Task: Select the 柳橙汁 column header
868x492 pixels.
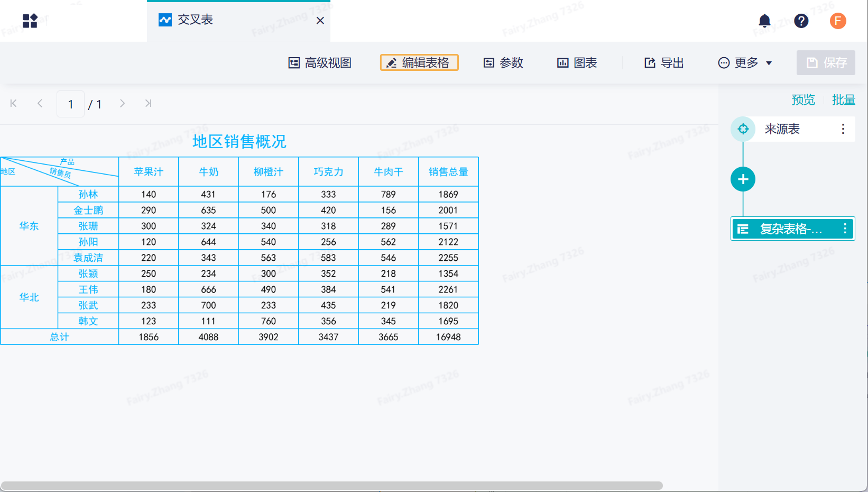Action: tap(269, 172)
